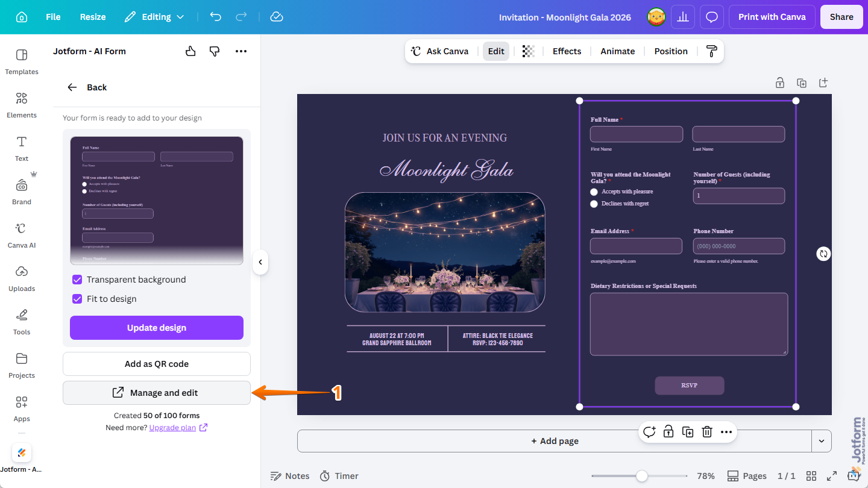The width and height of the screenshot is (868, 488).
Task: Select Accepts with pleasure radio on canvas form
Action: pos(594,192)
